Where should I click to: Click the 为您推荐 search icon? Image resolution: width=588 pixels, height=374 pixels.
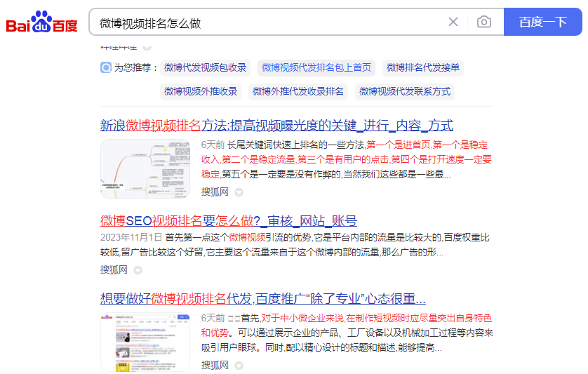(106, 67)
